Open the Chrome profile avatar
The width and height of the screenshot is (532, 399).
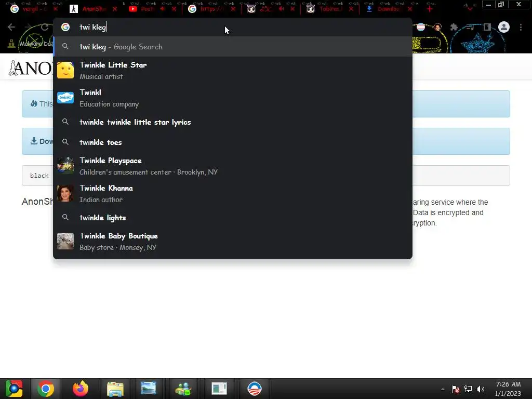pyautogui.click(x=504, y=27)
